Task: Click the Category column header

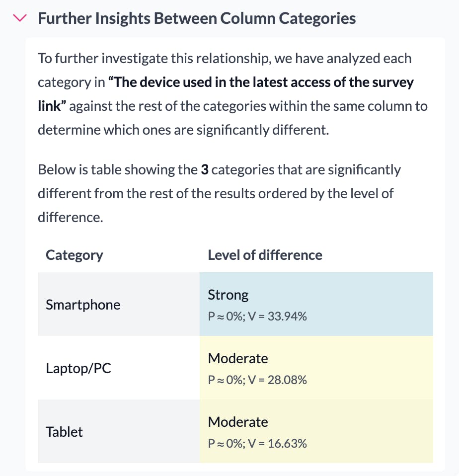Action: point(75,255)
